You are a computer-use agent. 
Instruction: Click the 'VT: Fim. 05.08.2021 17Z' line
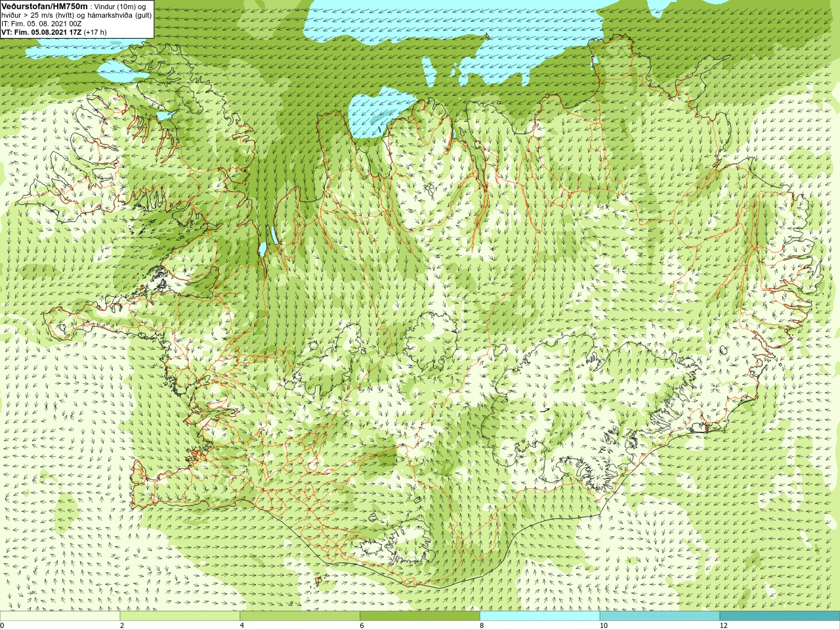tap(41, 32)
